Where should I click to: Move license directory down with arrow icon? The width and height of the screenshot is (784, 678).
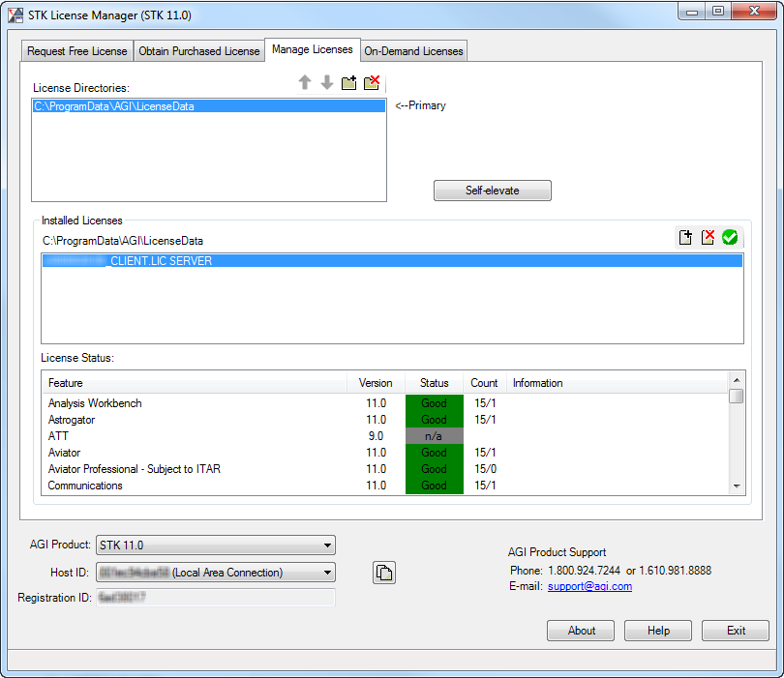click(327, 82)
